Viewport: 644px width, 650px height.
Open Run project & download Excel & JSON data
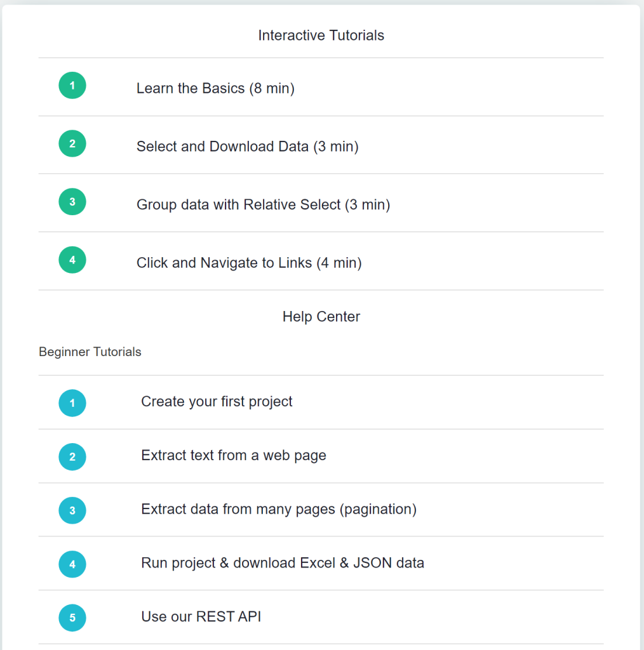[283, 563]
